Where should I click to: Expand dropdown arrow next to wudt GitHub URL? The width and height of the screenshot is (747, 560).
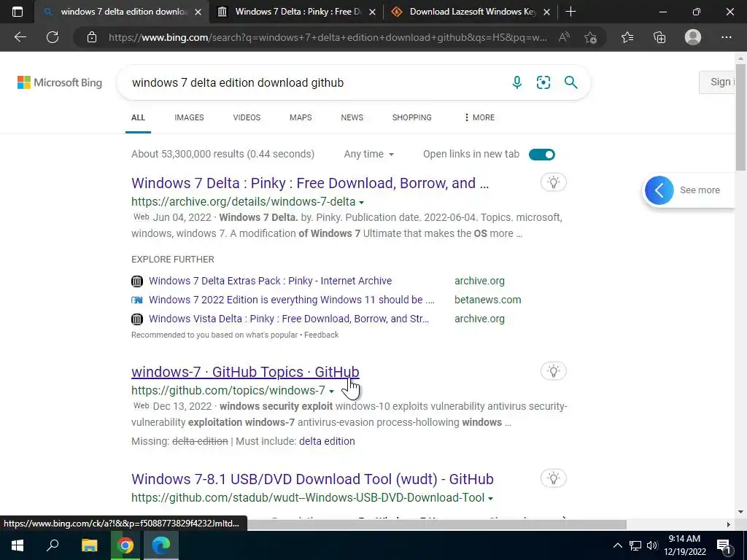click(x=490, y=499)
